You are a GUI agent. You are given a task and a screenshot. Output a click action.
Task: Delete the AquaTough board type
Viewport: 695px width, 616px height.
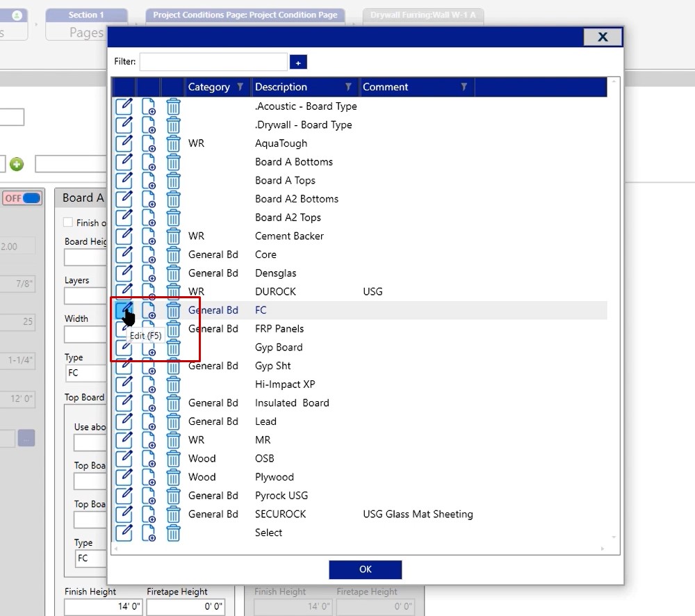[173, 143]
